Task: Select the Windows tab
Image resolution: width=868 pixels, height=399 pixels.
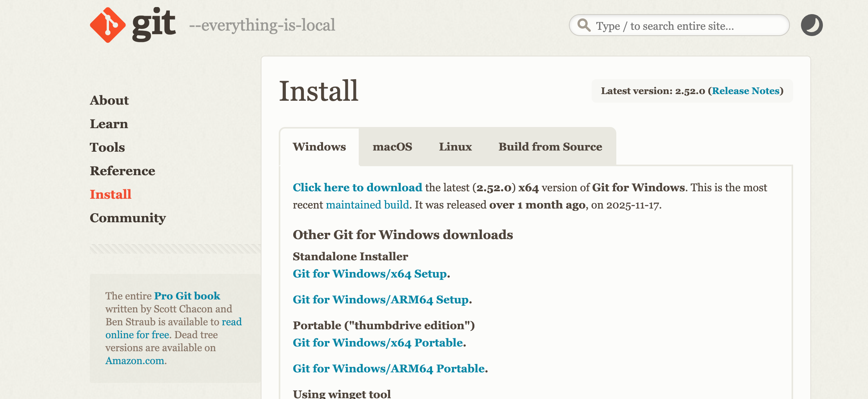Action: [319, 147]
